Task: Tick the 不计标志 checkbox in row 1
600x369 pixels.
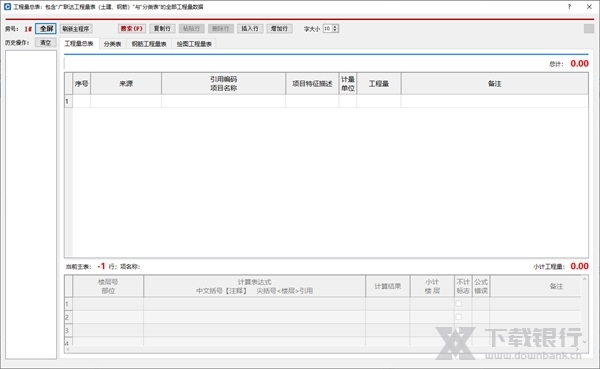Action: pyautogui.click(x=459, y=304)
